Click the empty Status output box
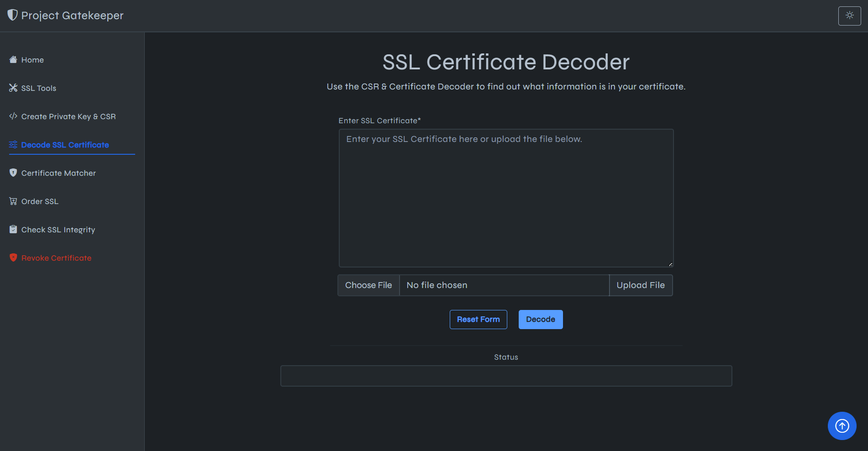 click(x=506, y=376)
